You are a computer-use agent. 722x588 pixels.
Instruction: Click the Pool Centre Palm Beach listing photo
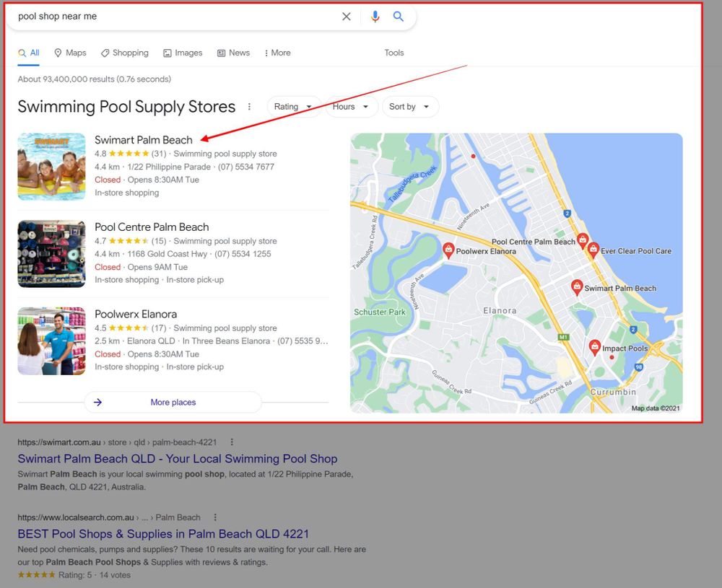pyautogui.click(x=51, y=254)
